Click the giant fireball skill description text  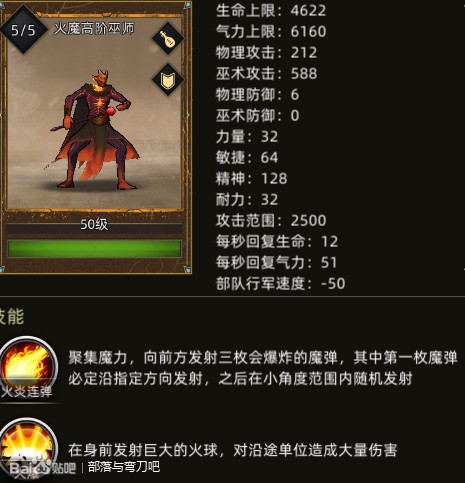(233, 450)
